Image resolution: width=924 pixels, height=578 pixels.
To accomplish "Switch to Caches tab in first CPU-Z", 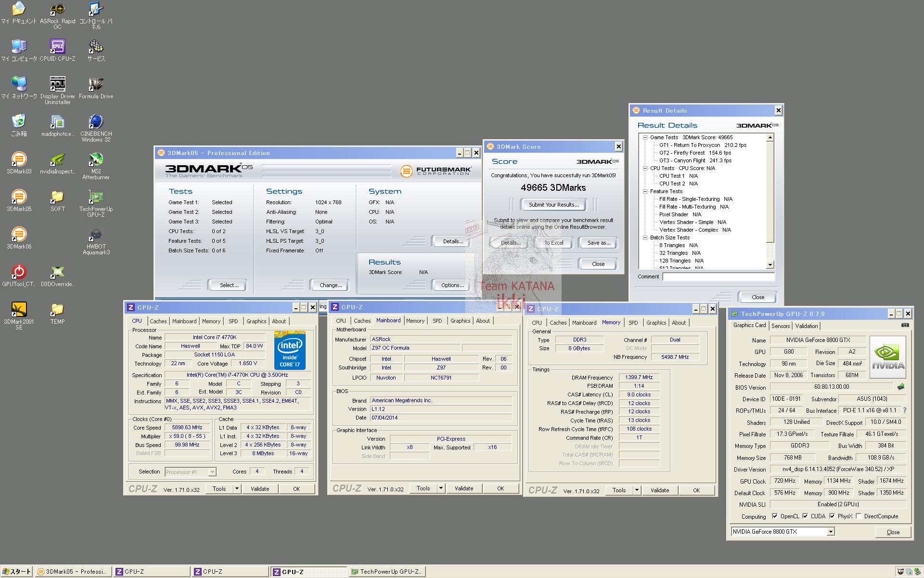I will tap(158, 321).
